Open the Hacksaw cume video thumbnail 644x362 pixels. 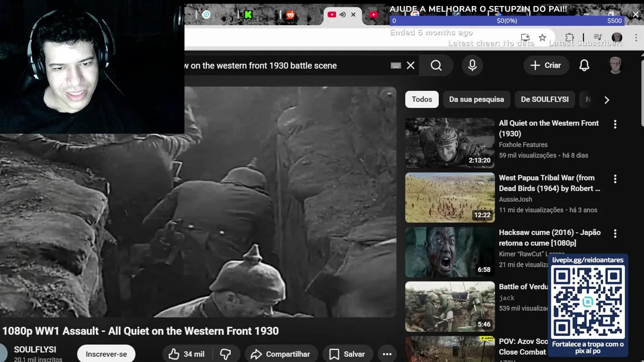450,252
